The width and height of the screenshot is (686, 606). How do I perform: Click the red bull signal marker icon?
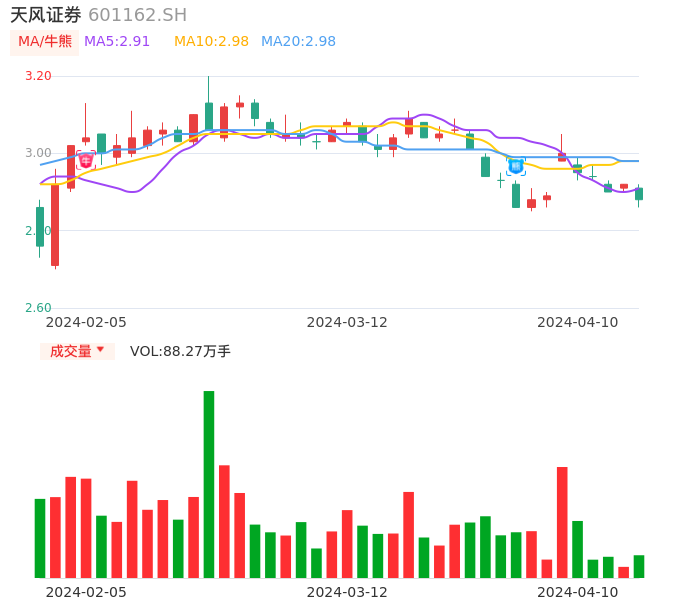click(86, 161)
